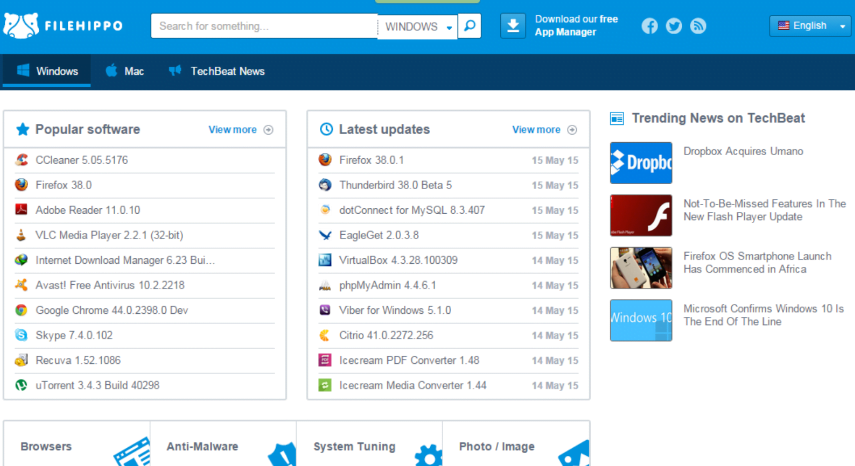Image resolution: width=855 pixels, height=466 pixels.
Task: Click the Recuva icon
Action: [21, 360]
